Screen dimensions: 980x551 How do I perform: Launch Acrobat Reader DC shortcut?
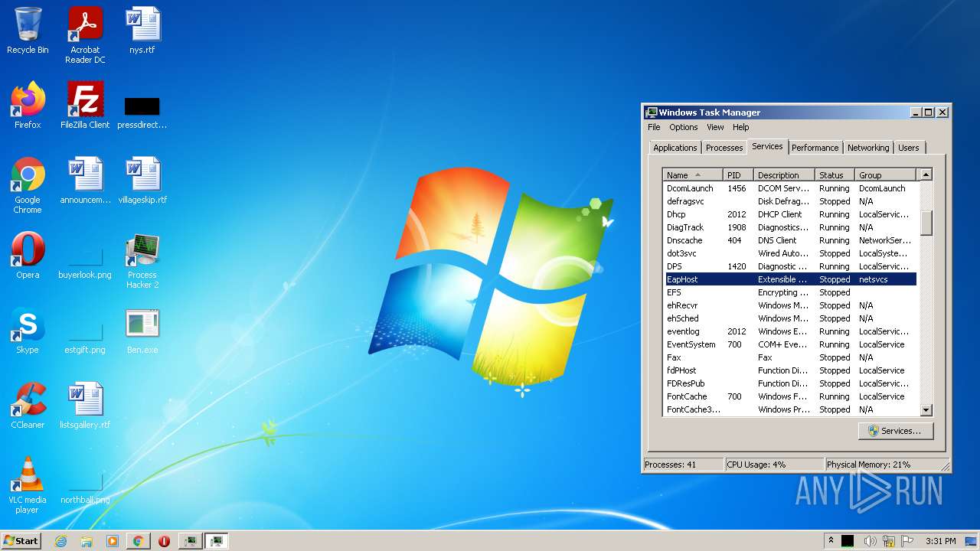[85, 35]
